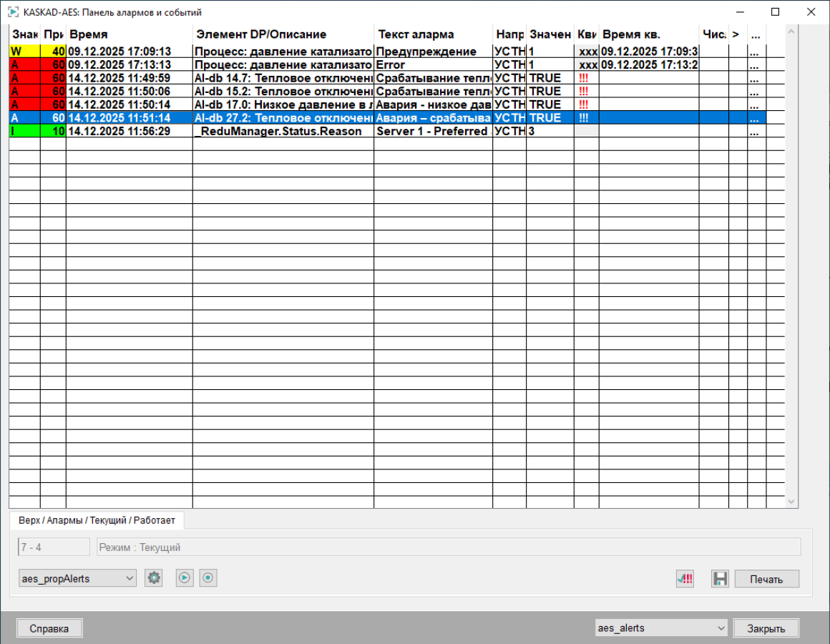The width and height of the screenshot is (830, 644).
Task: Click the ... cell in _ReduManager row
Action: [x=756, y=132]
